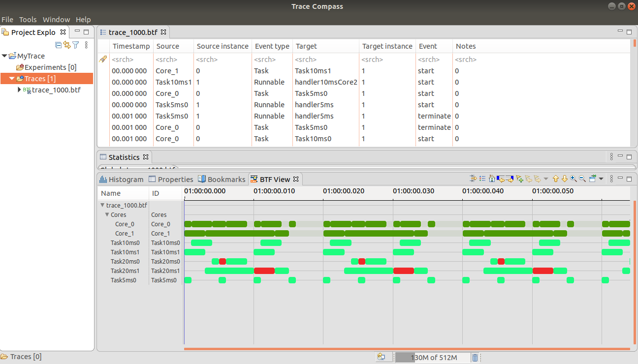Select the Statistics tab
The height and width of the screenshot is (364, 638).
pos(124,157)
